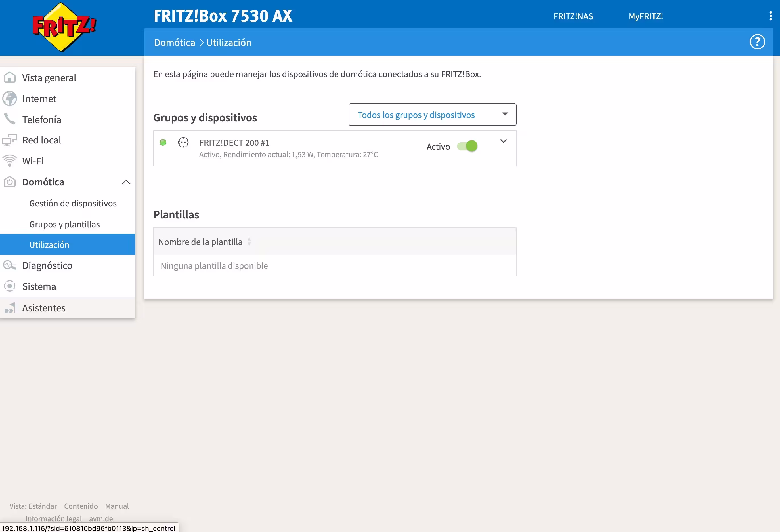Click Manual footer link
The width and height of the screenshot is (780, 532).
pos(117,506)
